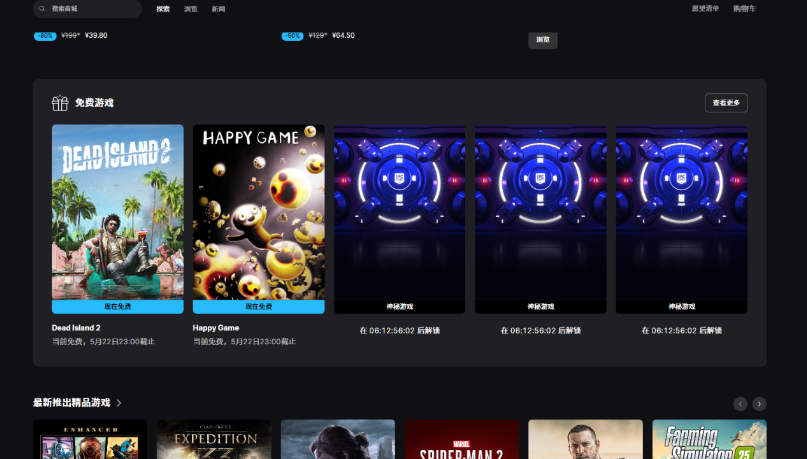
Task: Click the -50% discount badge
Action: click(x=292, y=36)
